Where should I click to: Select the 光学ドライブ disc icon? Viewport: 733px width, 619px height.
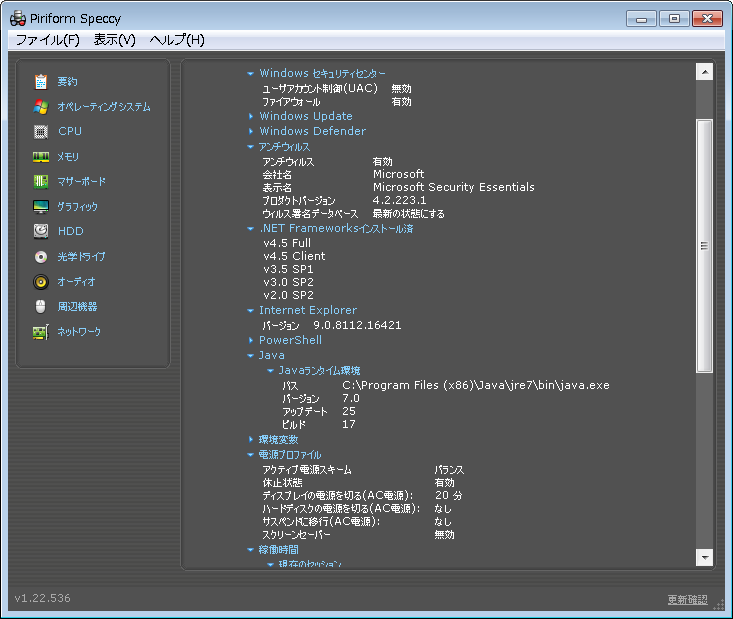pos(41,257)
